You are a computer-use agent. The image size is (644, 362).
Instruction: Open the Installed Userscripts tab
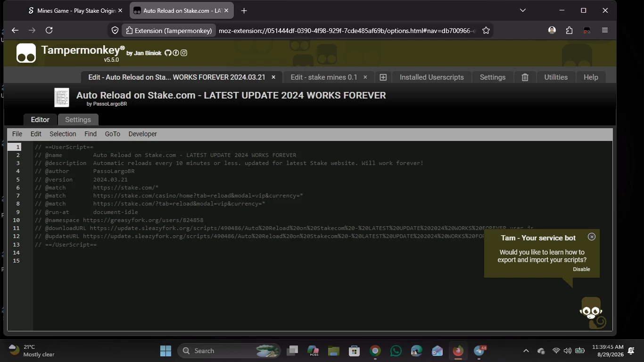pyautogui.click(x=432, y=77)
